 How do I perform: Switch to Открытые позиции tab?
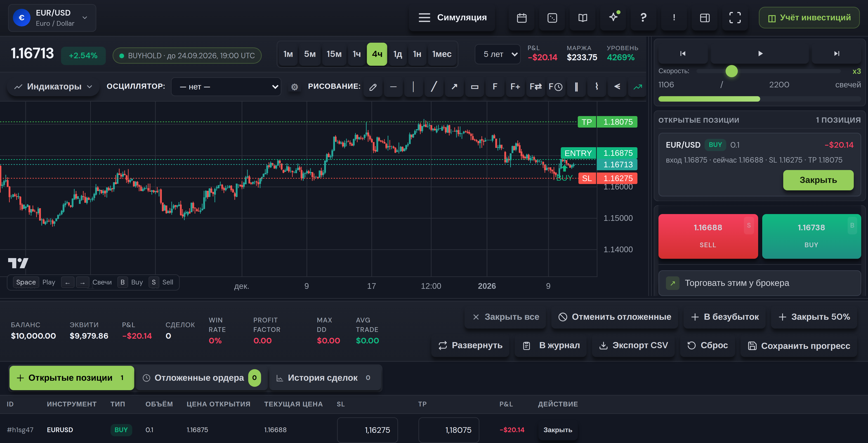tap(72, 378)
